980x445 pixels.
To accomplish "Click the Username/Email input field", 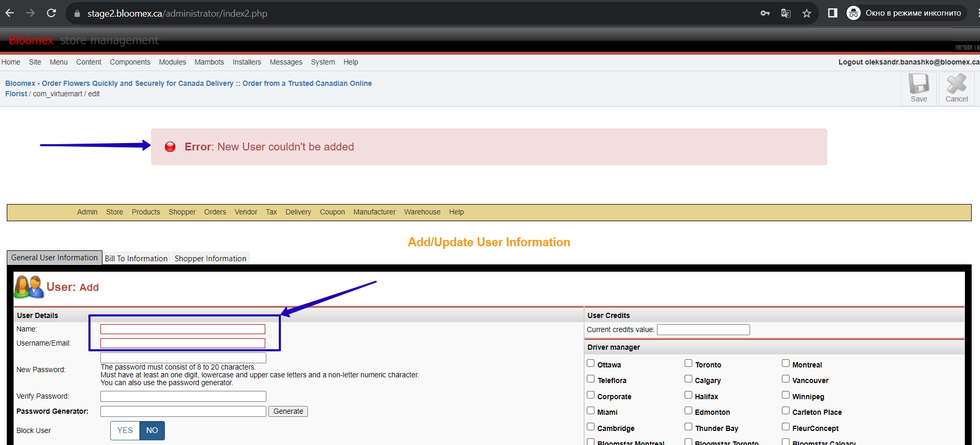I will click(x=183, y=344).
